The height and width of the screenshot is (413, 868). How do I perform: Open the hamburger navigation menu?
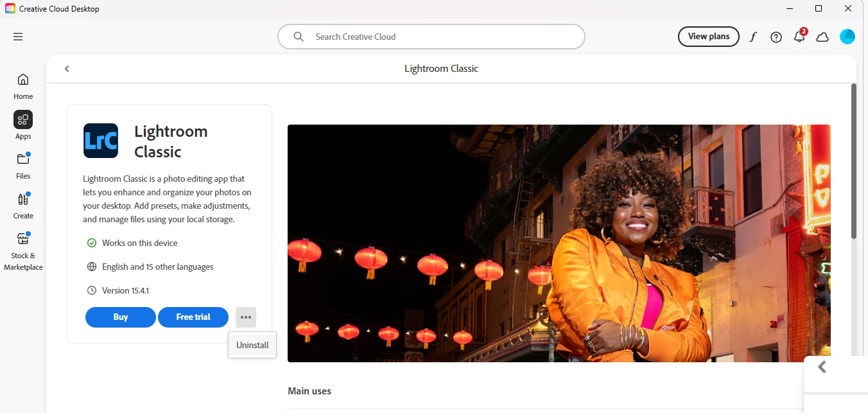[x=18, y=37]
